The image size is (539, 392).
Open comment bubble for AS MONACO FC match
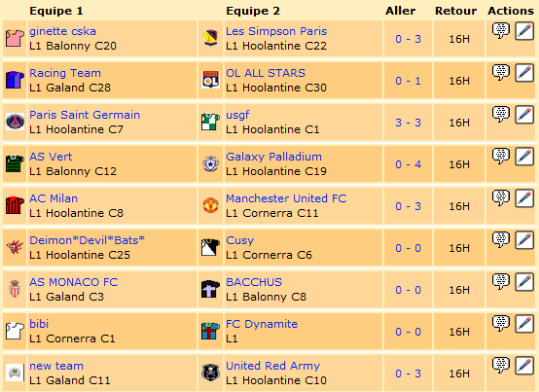pos(501,282)
